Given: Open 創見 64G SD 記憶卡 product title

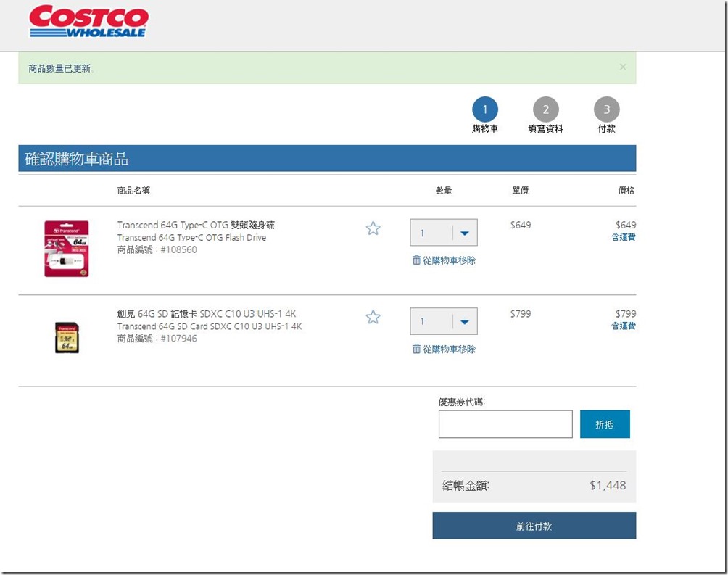Looking at the screenshot, I should pyautogui.click(x=207, y=313).
